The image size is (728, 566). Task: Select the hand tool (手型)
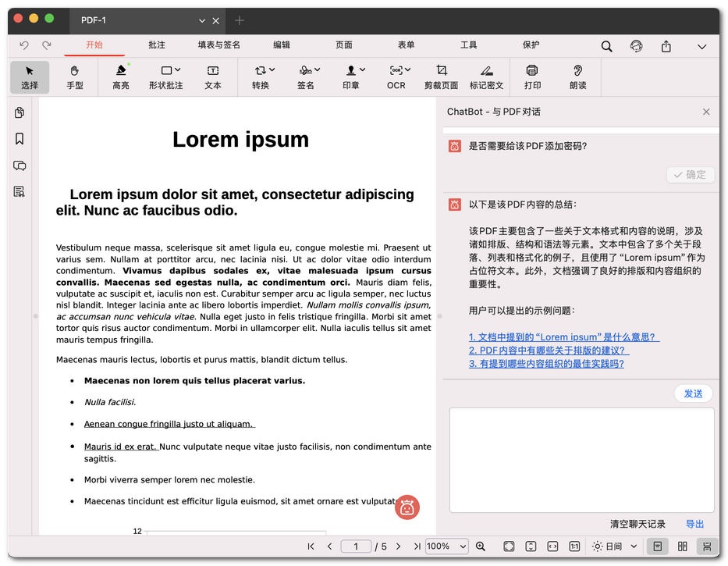coord(74,77)
